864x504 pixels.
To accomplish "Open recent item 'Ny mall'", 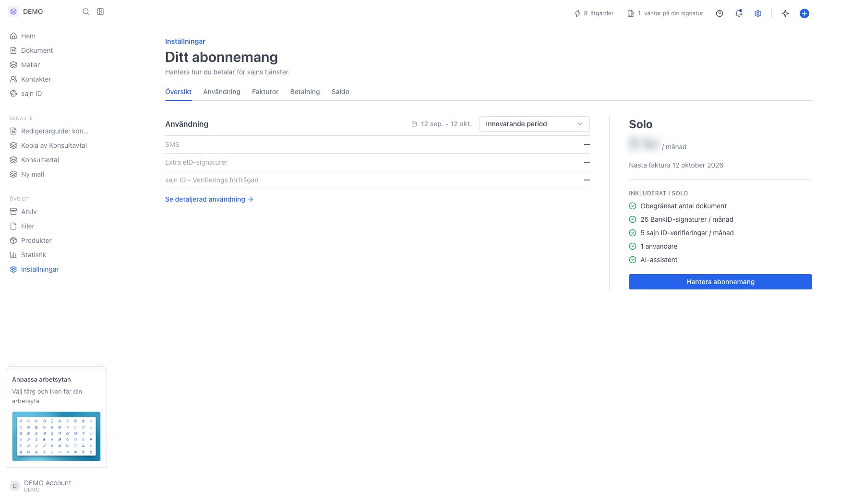I will point(56,174).
